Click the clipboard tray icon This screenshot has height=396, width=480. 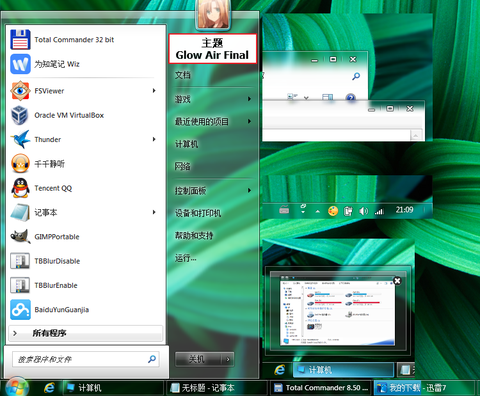click(348, 211)
